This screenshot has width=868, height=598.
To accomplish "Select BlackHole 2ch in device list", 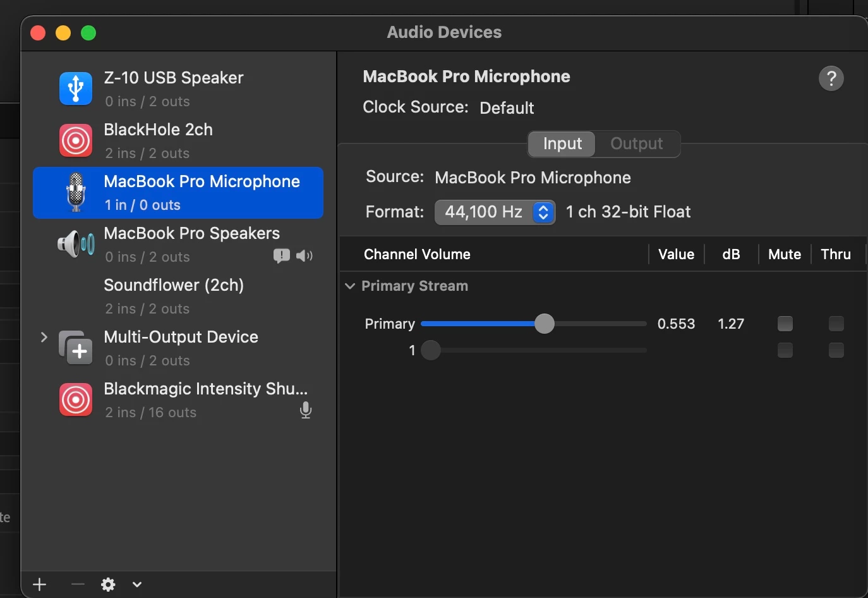I will 178,141.
